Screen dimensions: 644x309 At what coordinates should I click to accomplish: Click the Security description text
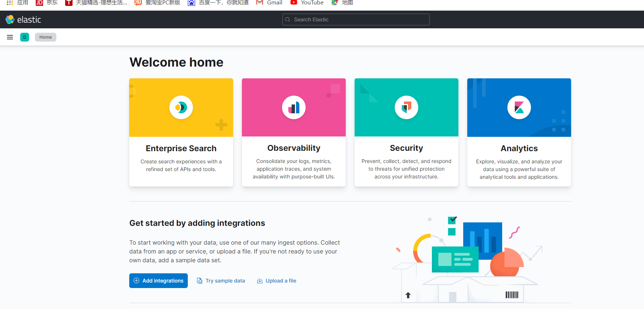tap(407, 169)
